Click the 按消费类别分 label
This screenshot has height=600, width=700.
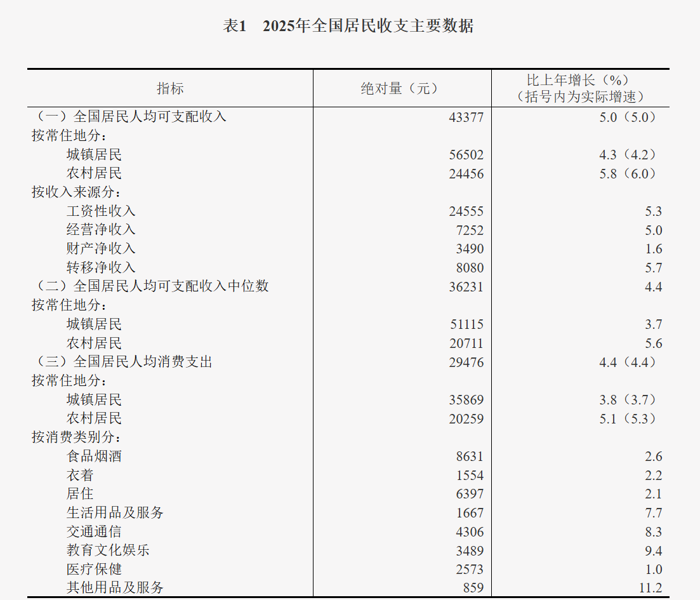coord(76,437)
